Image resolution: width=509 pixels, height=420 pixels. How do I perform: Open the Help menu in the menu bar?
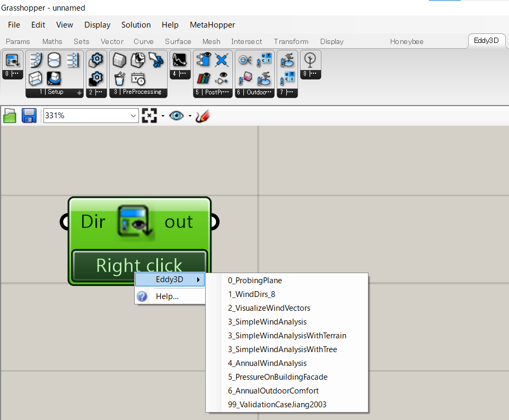click(170, 25)
